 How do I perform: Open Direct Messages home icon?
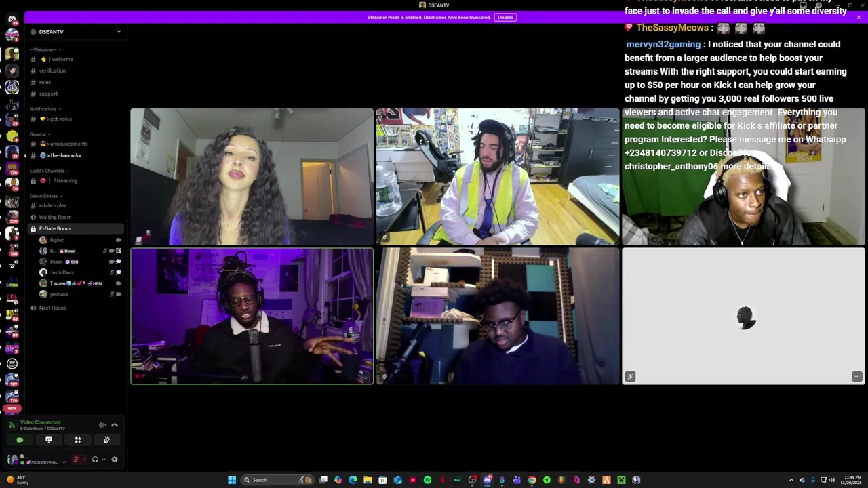[x=12, y=19]
